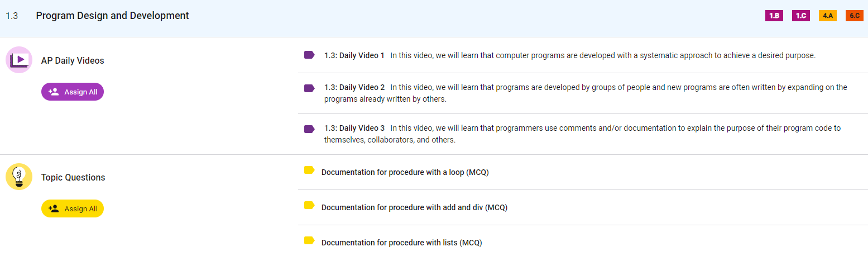This screenshot has width=868, height=256.
Task: Click the purple tag beside Daily Video 3
Action: (309, 129)
